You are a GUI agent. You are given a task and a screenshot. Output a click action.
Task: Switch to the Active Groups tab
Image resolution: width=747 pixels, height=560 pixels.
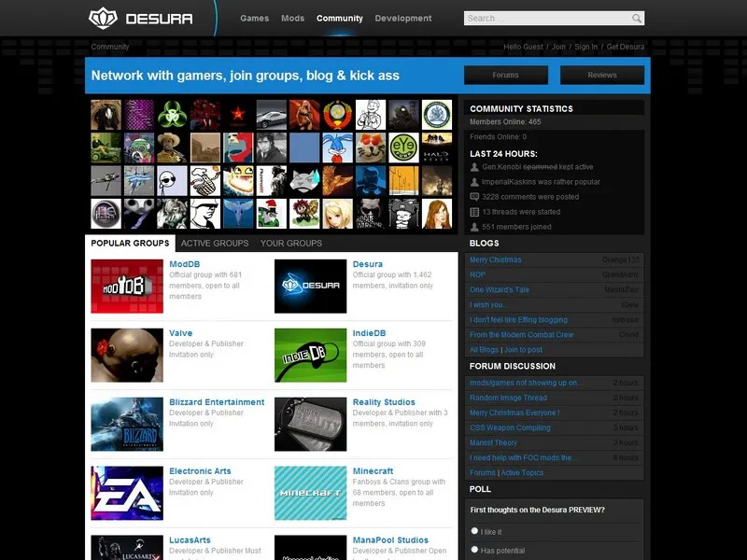pos(215,244)
